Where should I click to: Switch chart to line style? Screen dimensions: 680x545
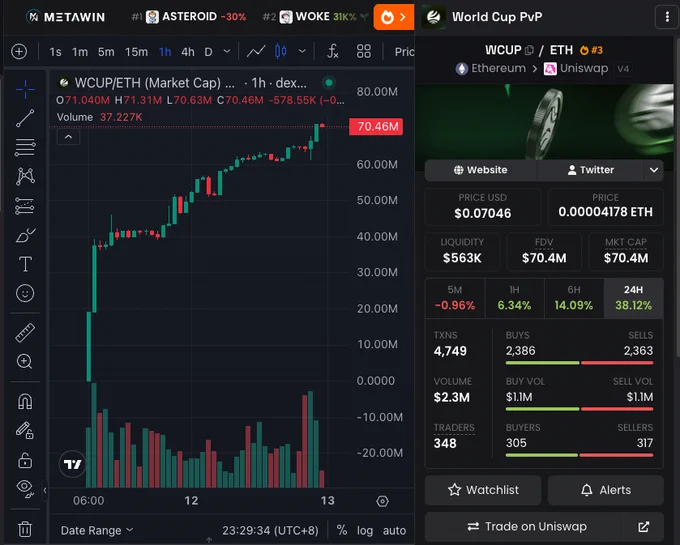[256, 52]
